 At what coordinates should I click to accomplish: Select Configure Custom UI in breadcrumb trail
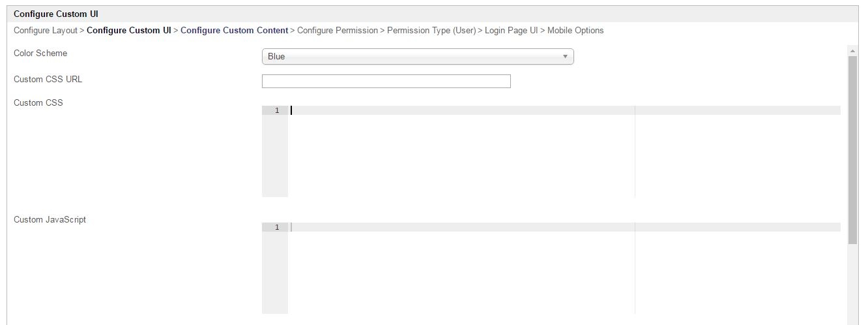[128, 31]
